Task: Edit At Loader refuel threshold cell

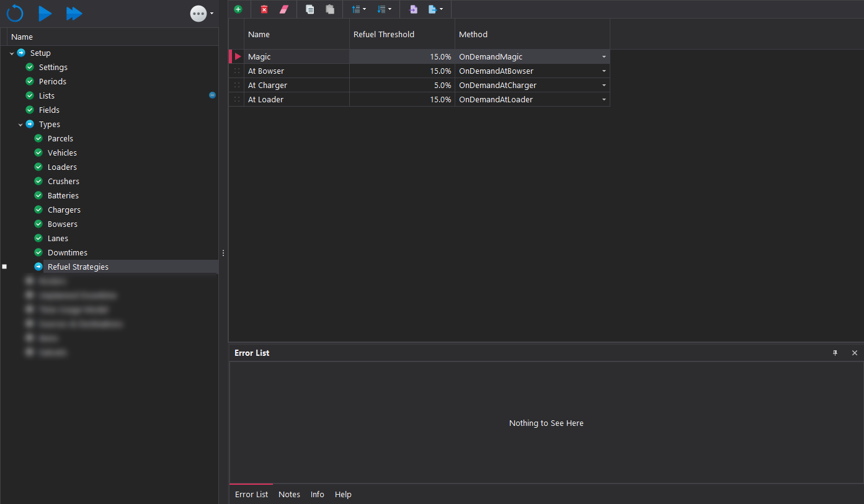Action: tap(402, 100)
